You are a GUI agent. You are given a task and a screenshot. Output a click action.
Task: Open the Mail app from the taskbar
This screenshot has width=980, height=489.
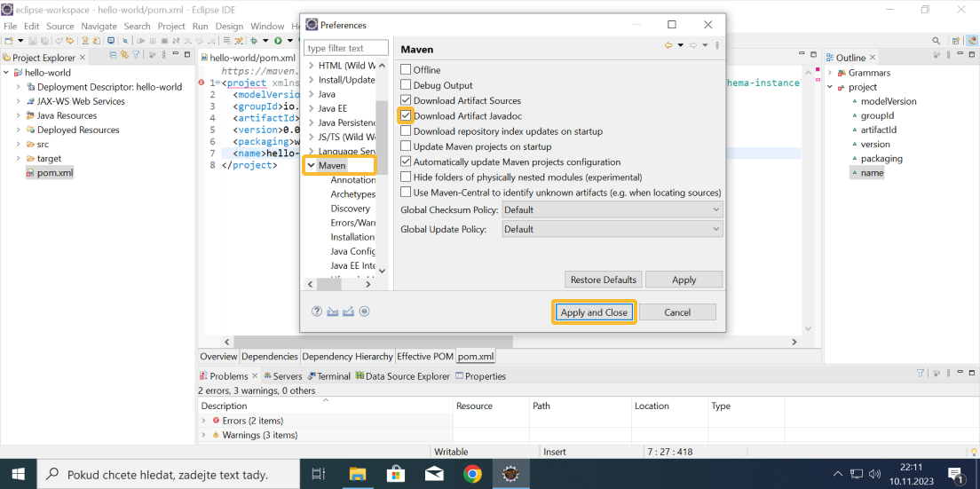click(x=434, y=474)
